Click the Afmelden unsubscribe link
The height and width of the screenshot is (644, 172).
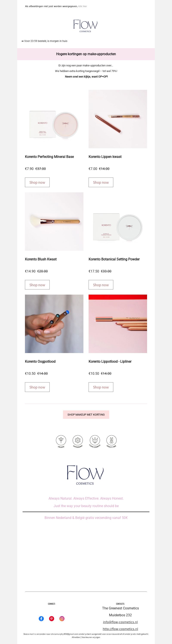76,637
